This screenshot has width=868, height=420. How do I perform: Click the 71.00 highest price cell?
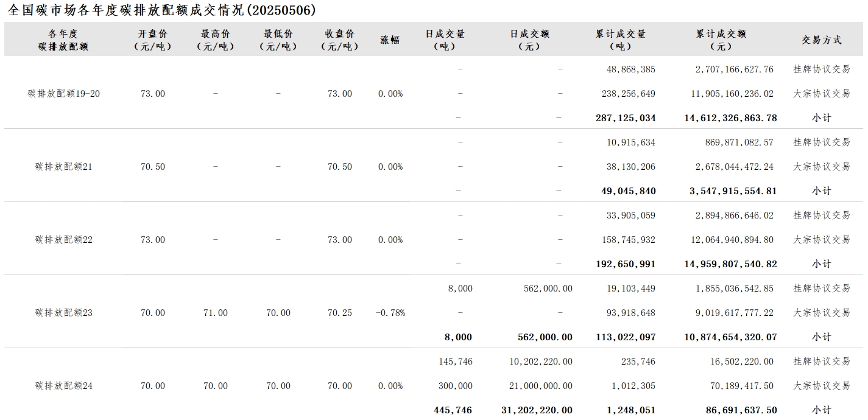click(216, 313)
